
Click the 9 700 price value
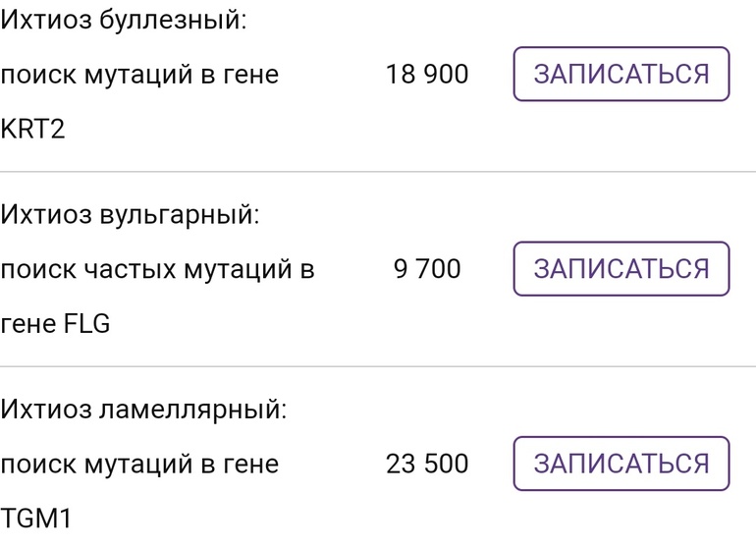(427, 268)
